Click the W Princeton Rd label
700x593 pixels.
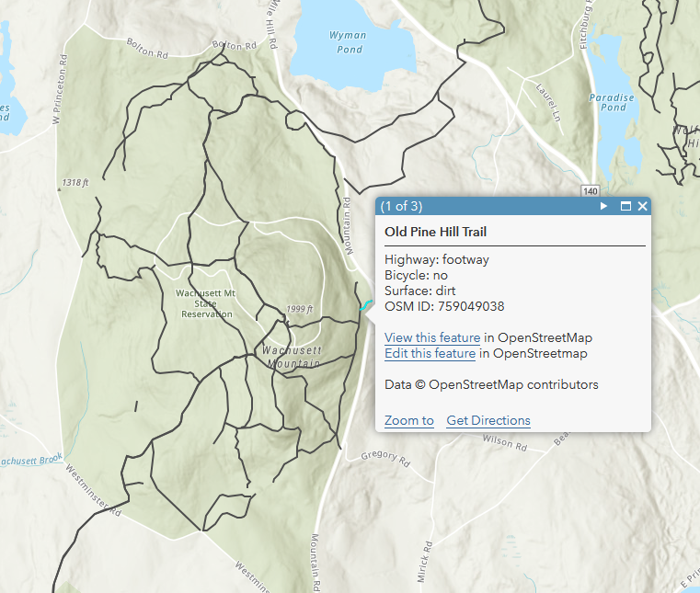pyautogui.click(x=60, y=89)
